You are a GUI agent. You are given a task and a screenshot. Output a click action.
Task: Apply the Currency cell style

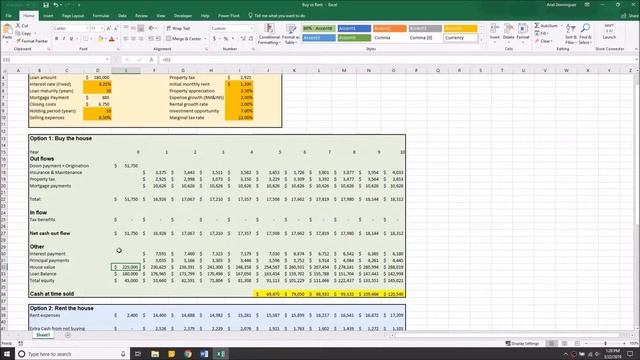(x=460, y=38)
